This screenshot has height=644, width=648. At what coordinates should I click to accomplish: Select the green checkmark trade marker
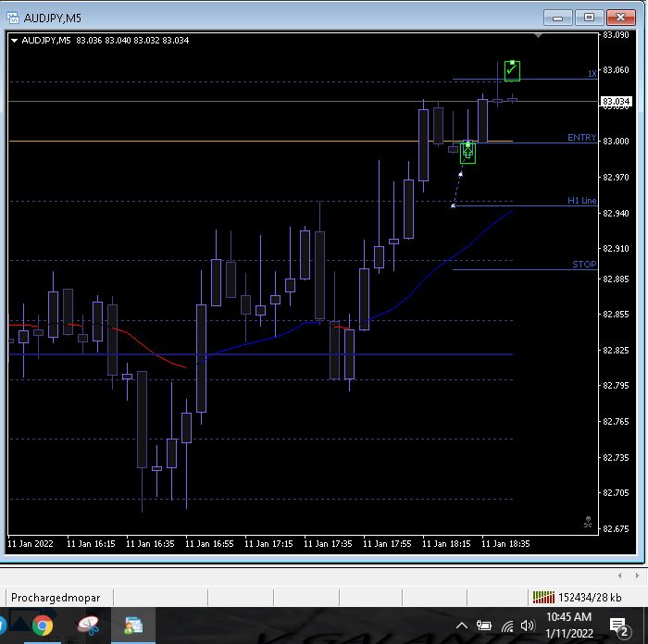click(x=512, y=70)
